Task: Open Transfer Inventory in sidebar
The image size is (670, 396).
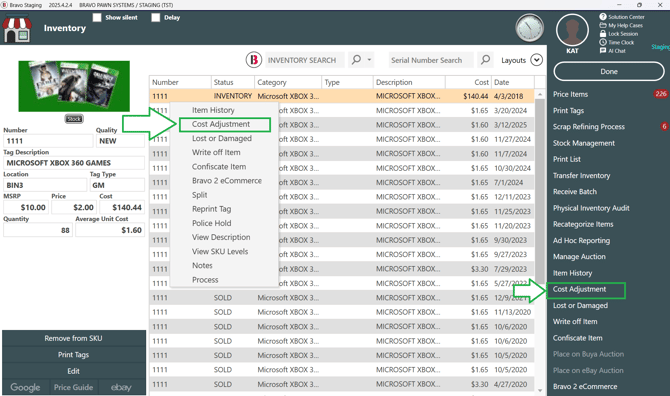Action: point(581,176)
